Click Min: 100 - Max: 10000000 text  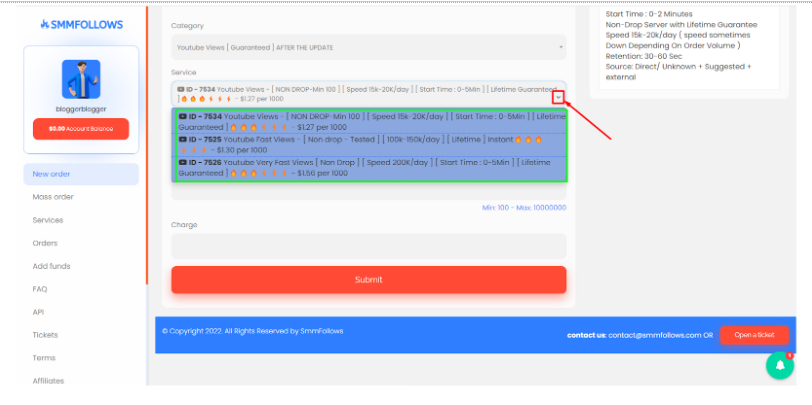524,208
